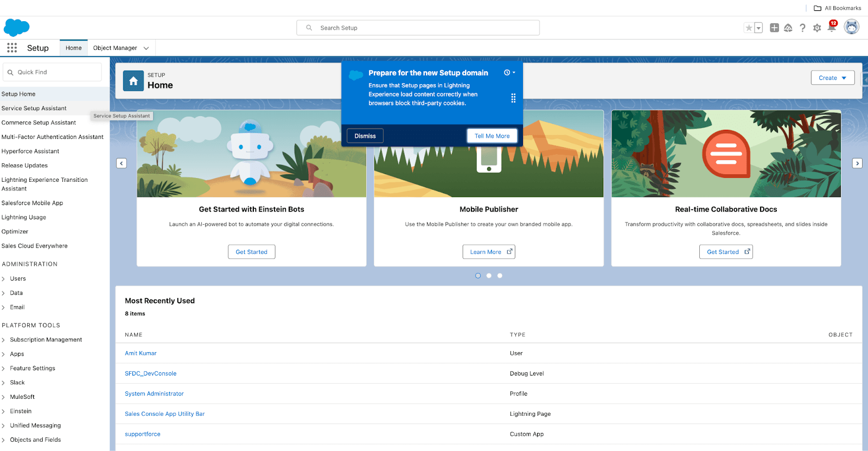Click the Trailhead guidance icon
Screen dimensions: 868x451
788,28
